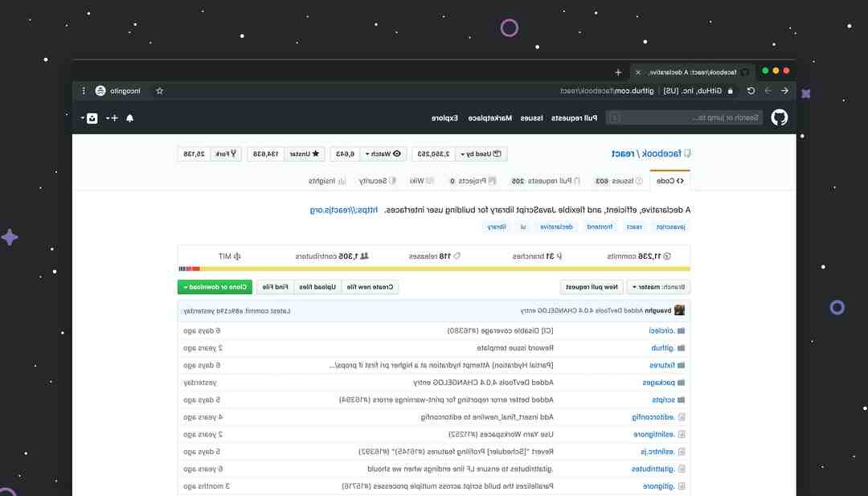Click the javascript topic tag
The image size is (868, 496).
(x=671, y=227)
